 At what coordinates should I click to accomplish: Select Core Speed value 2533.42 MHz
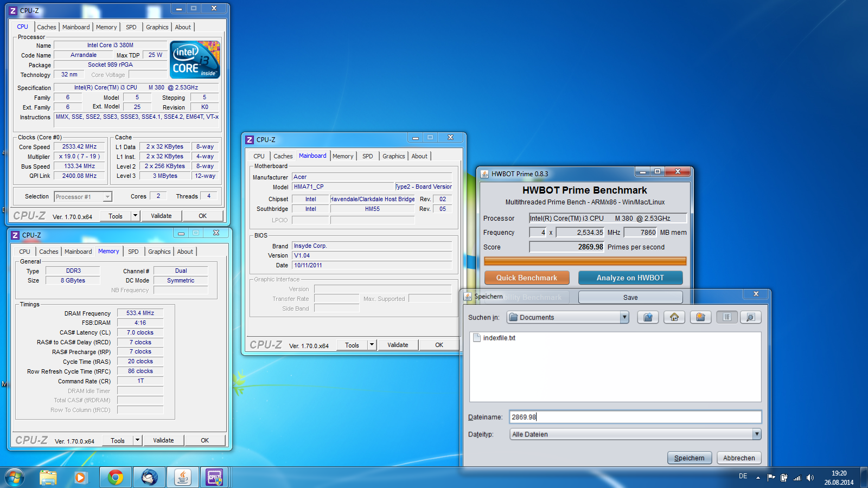(x=79, y=146)
